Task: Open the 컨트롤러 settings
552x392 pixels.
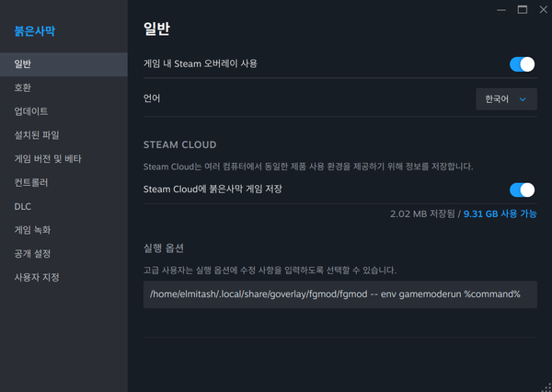Action: pyautogui.click(x=63, y=182)
